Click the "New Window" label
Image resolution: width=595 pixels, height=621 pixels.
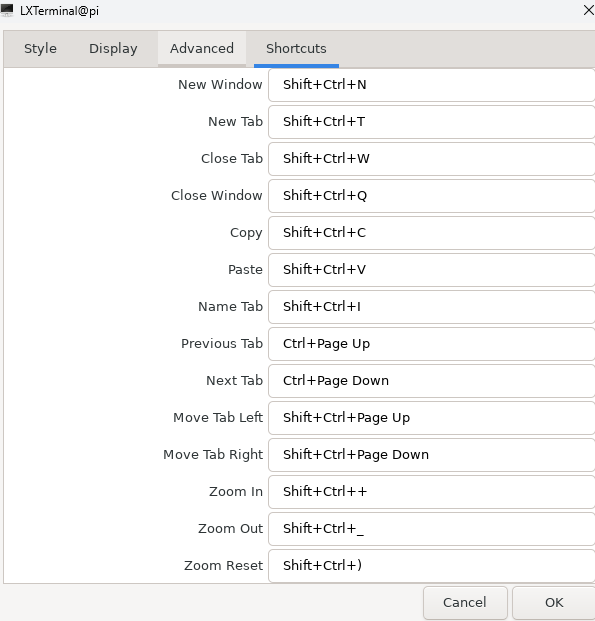tap(220, 84)
